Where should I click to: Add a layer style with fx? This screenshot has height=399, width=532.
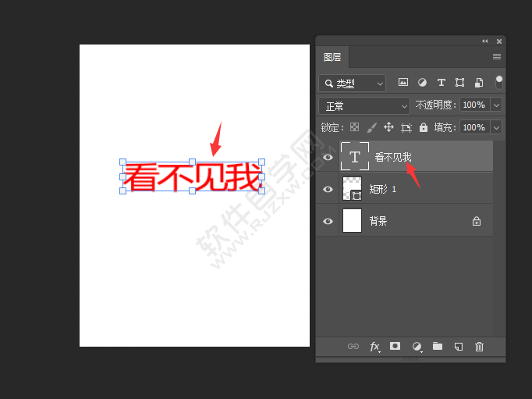coord(375,347)
